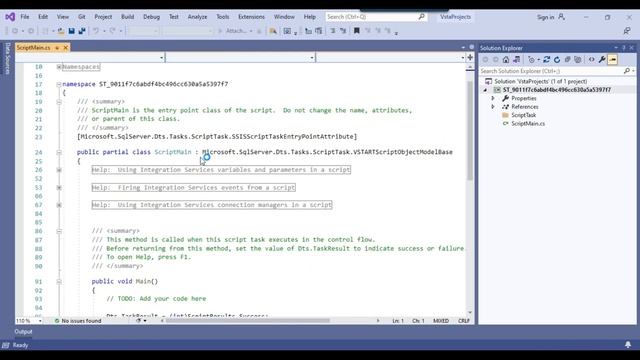Click the Save icon in toolbar
Viewport: 640px width, 360px height.
tap(71, 31)
